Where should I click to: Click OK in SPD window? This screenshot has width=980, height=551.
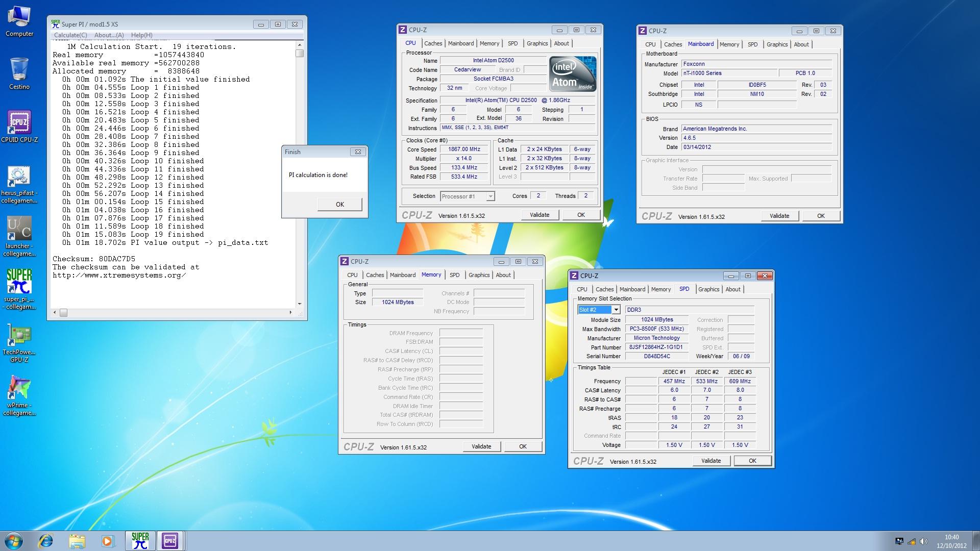pos(752,461)
